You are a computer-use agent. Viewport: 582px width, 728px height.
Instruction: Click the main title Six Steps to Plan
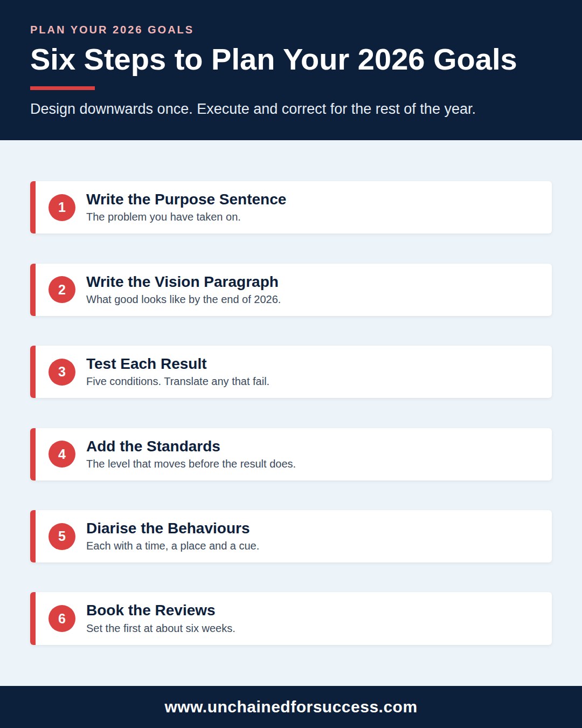(273, 59)
